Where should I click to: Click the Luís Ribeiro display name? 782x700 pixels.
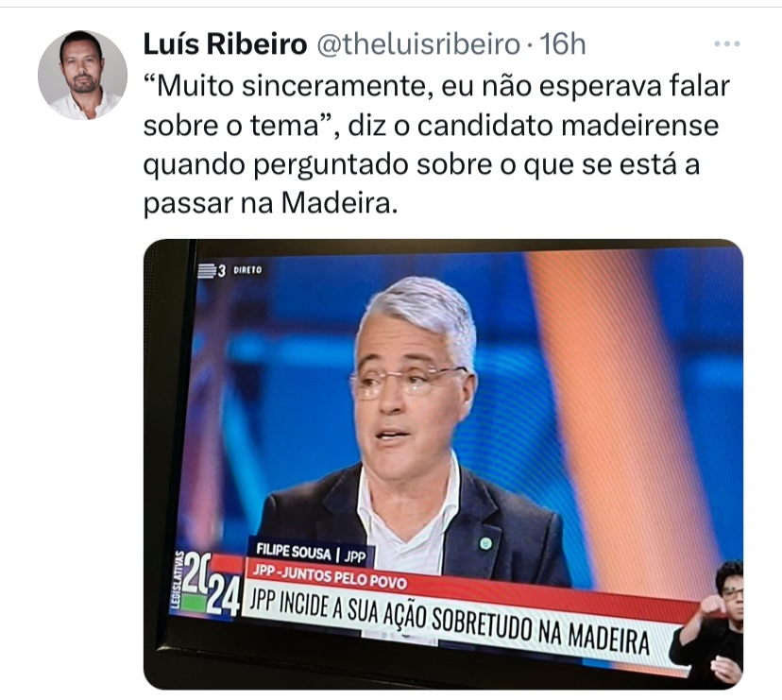225,44
